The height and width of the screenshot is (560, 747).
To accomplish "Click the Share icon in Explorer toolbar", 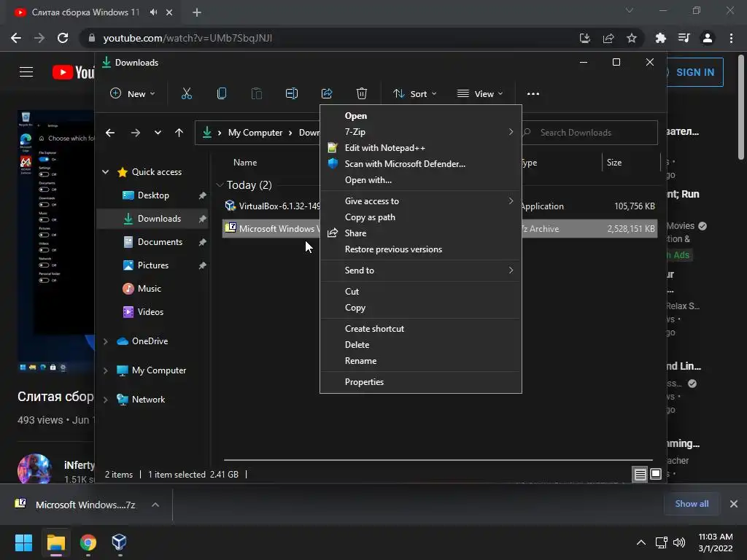I will click(327, 94).
